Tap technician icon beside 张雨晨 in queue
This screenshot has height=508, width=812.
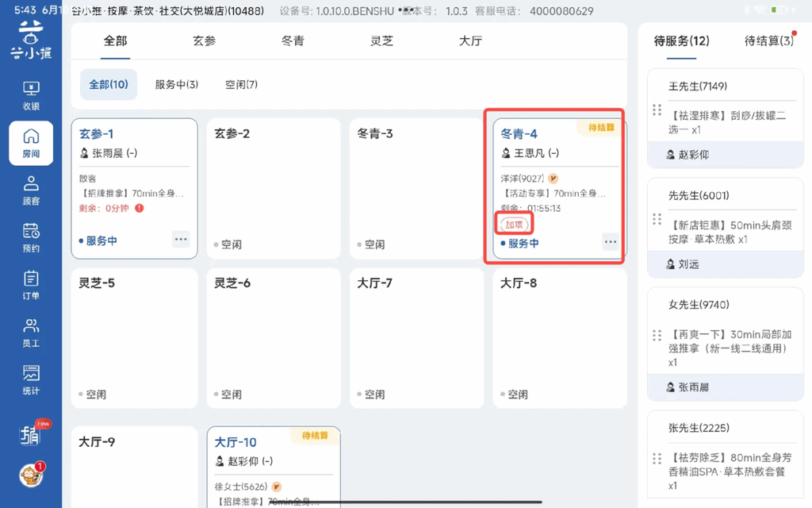pos(671,387)
